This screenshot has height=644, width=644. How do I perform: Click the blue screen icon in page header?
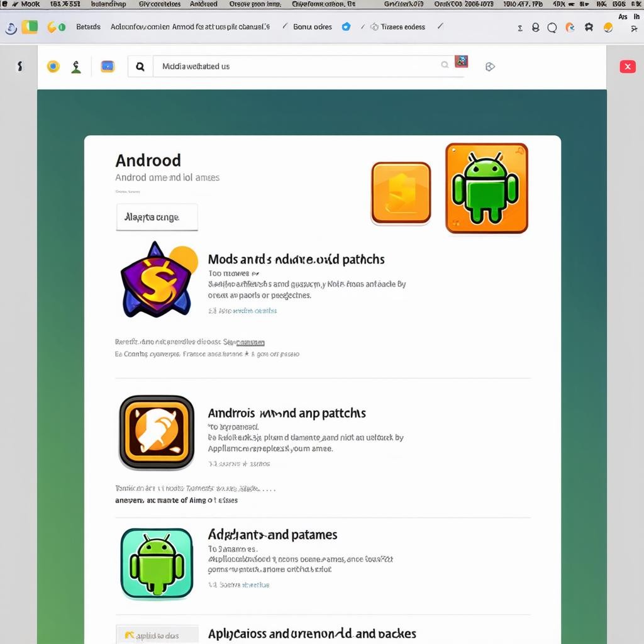pyautogui.click(x=108, y=66)
